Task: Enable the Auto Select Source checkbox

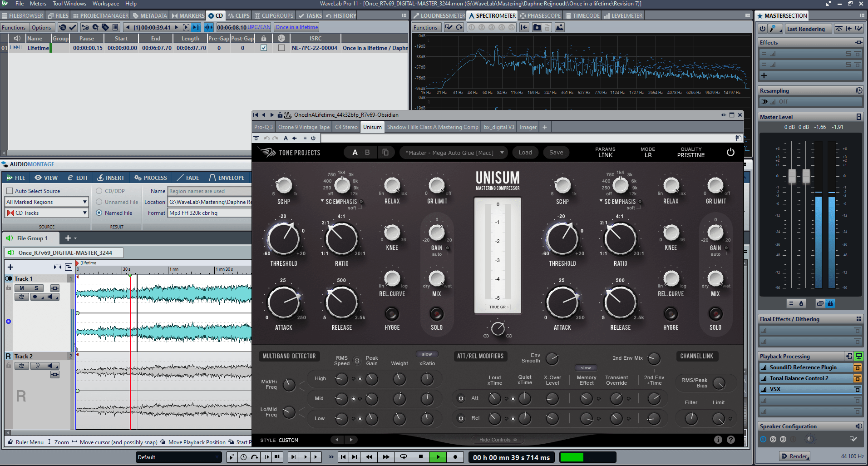Action: tap(10, 191)
